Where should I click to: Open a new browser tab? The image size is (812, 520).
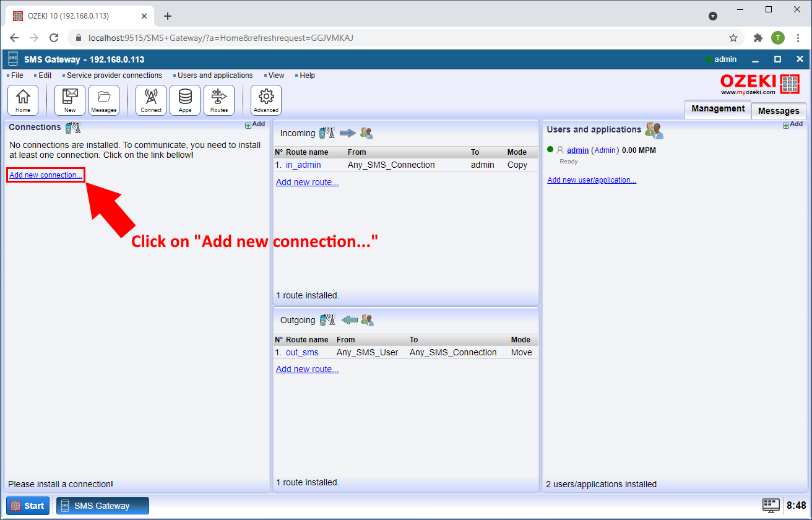167,16
